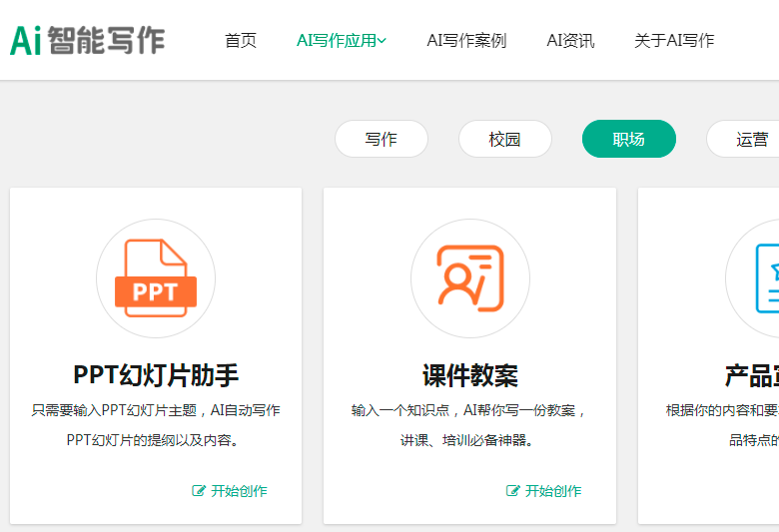Click the blue icon on the third card

click(x=765, y=278)
